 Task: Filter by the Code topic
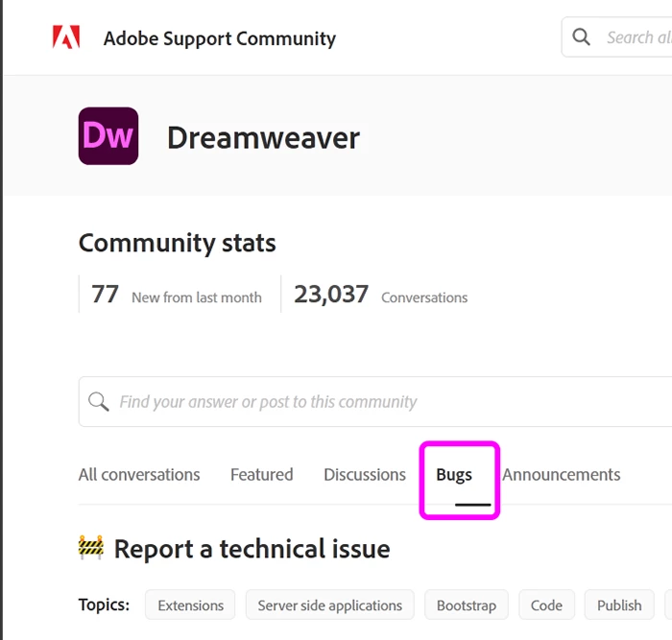tap(546, 604)
